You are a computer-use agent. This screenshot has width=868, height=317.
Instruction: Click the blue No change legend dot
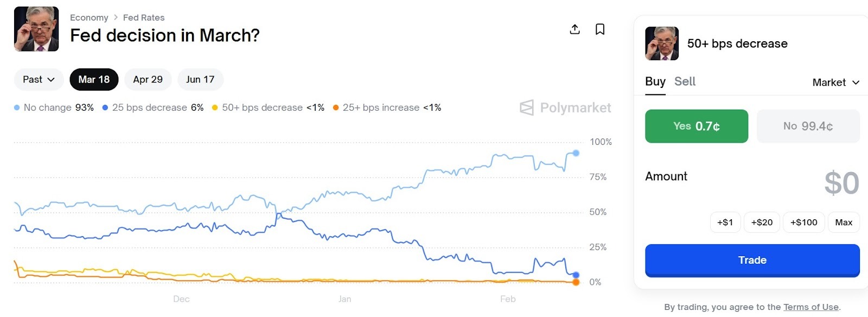[x=17, y=108]
